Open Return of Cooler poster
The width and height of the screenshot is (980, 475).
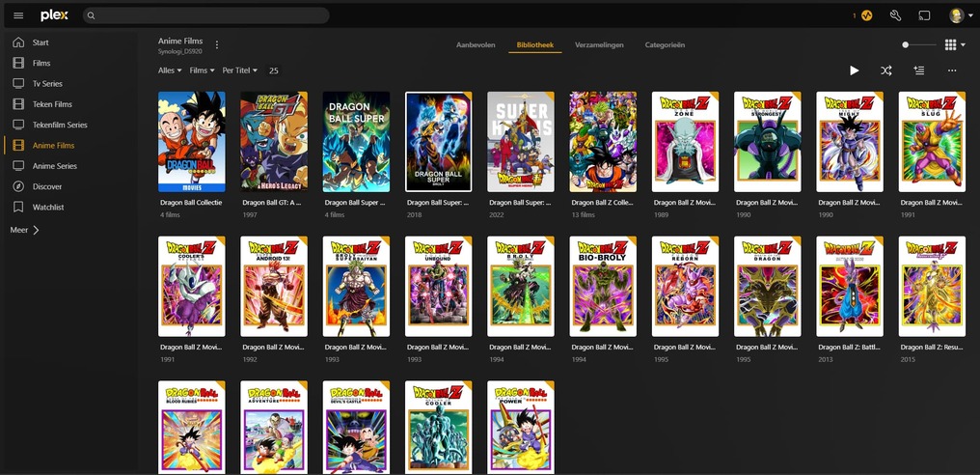(x=439, y=428)
